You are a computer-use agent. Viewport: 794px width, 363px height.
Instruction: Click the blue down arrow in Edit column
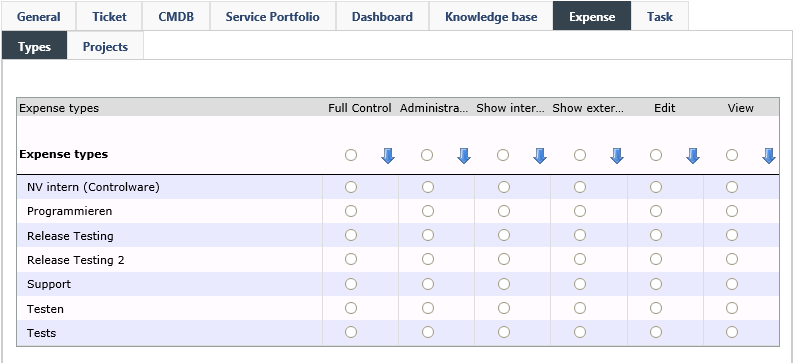click(693, 156)
